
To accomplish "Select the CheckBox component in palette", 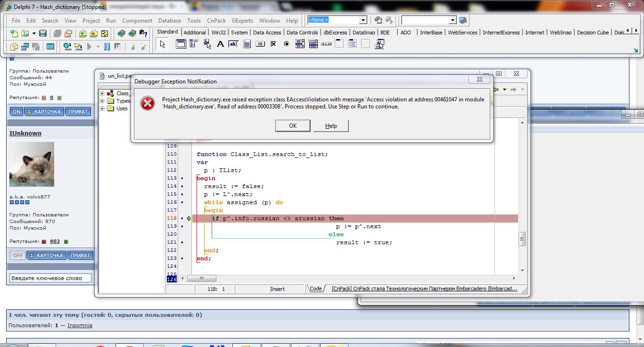I will coord(273,44).
